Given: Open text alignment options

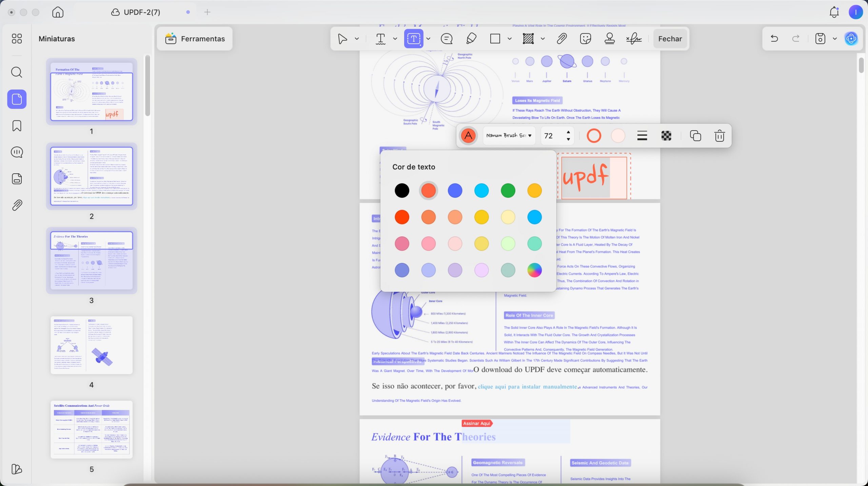Looking at the screenshot, I should point(642,136).
